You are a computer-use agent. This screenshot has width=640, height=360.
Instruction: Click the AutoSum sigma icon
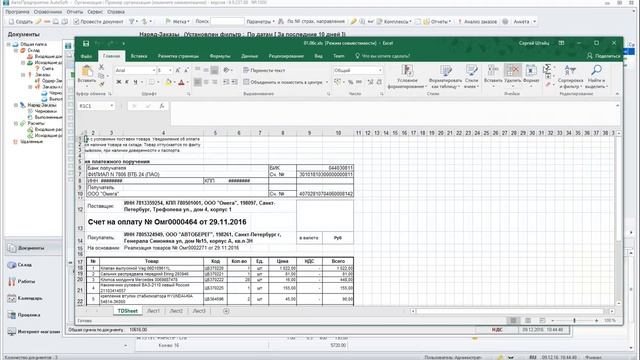point(547,68)
